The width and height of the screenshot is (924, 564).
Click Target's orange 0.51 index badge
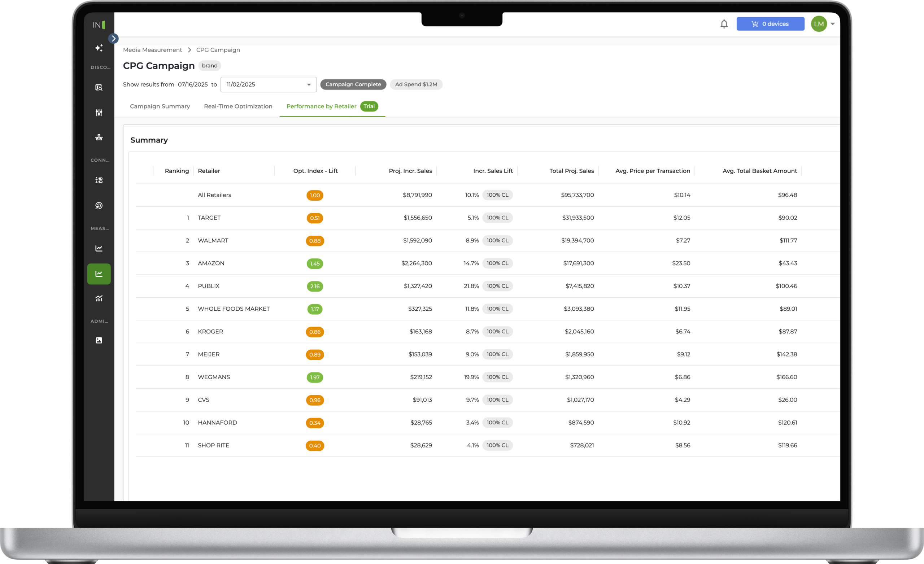click(x=315, y=218)
